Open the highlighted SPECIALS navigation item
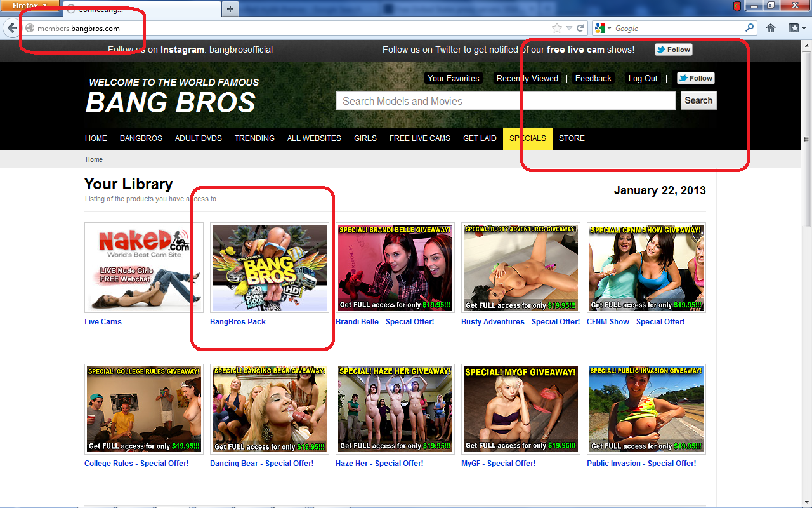The image size is (812, 508). click(x=528, y=138)
